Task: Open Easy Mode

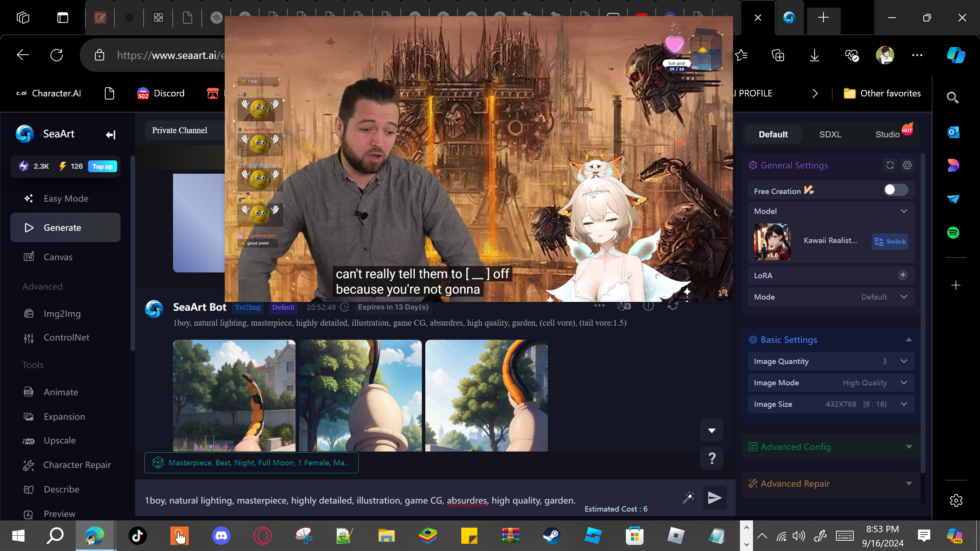Action: coord(65,199)
